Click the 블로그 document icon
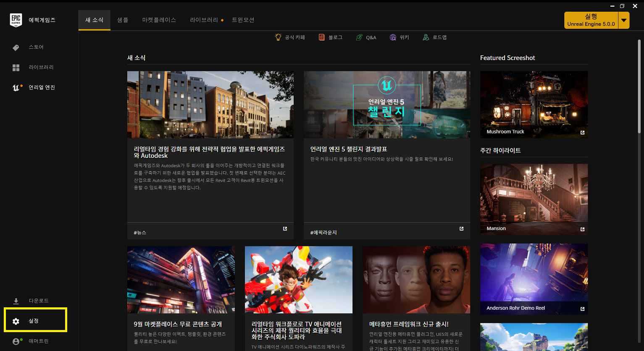Image resolution: width=644 pixels, height=351 pixels. 322,37
